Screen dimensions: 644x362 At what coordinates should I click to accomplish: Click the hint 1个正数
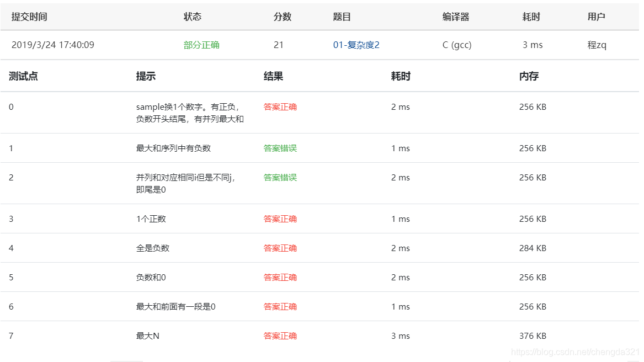click(151, 219)
